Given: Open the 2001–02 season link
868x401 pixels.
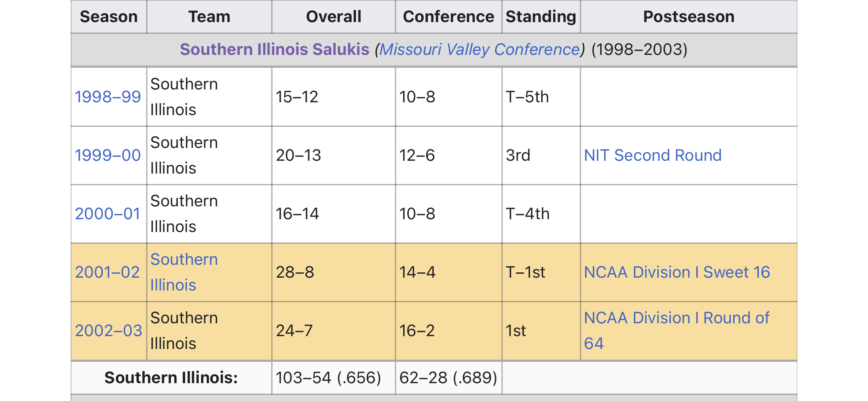Looking at the screenshot, I should tap(107, 272).
